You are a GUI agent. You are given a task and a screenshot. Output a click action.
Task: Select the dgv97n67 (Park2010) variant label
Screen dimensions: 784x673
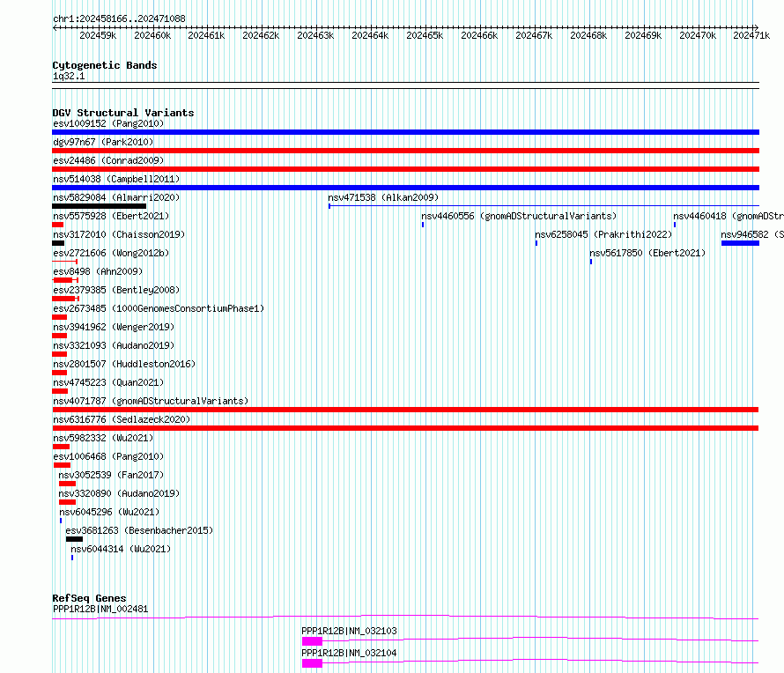point(103,142)
